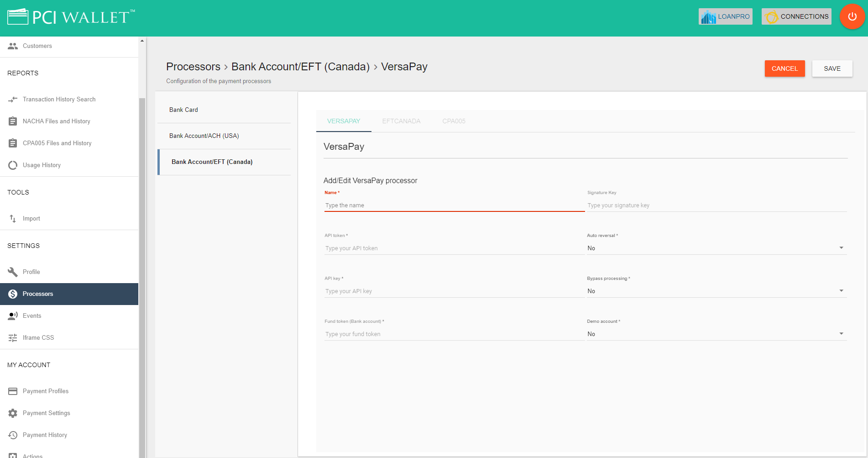Open Profile settings
868x458 pixels.
[x=69, y=272]
